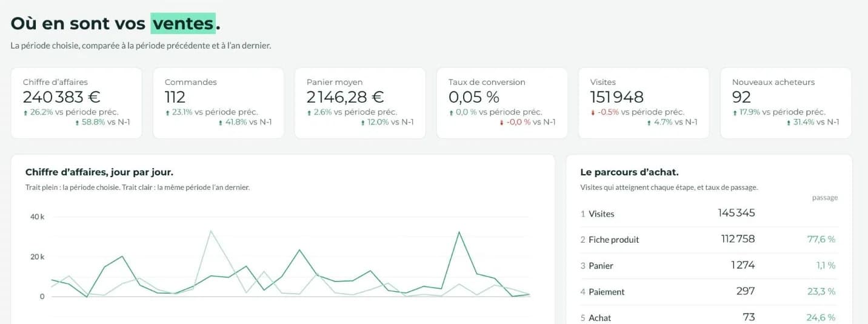This screenshot has width=868, height=324.
Task: Click the "1 274" basket count
Action: coord(743,265)
